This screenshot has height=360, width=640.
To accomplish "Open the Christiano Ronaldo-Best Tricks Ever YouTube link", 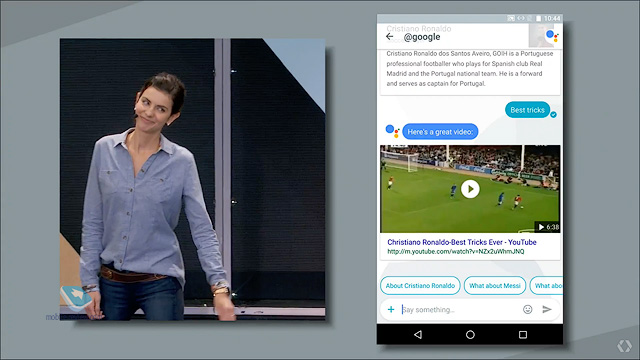I will [462, 242].
